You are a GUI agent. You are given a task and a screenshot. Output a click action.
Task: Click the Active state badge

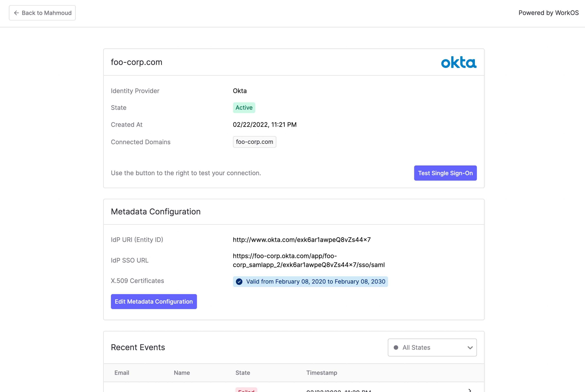coord(244,108)
